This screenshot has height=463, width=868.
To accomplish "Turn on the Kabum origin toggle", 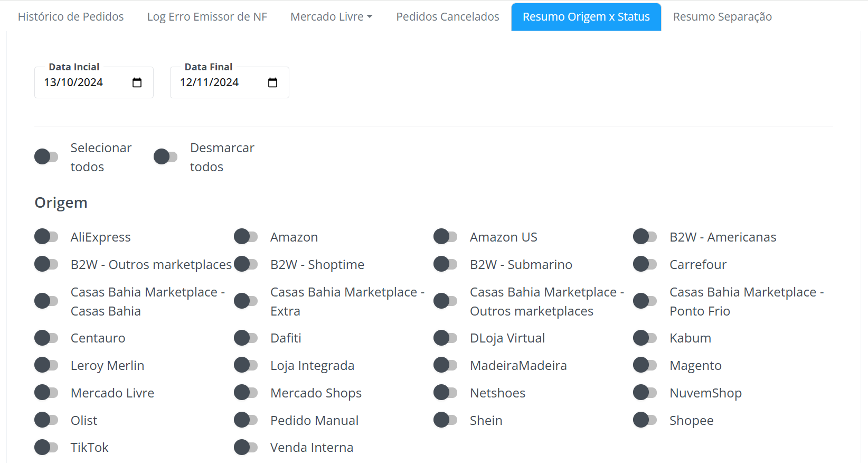I will 645,338.
